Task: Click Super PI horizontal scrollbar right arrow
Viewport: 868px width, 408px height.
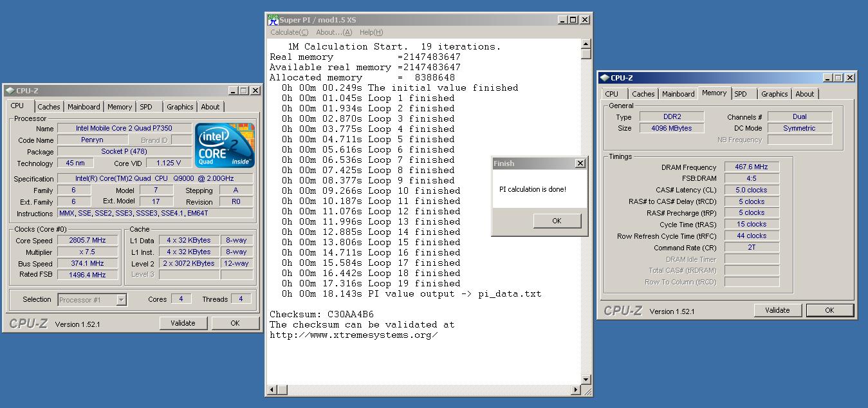Action: pos(576,390)
